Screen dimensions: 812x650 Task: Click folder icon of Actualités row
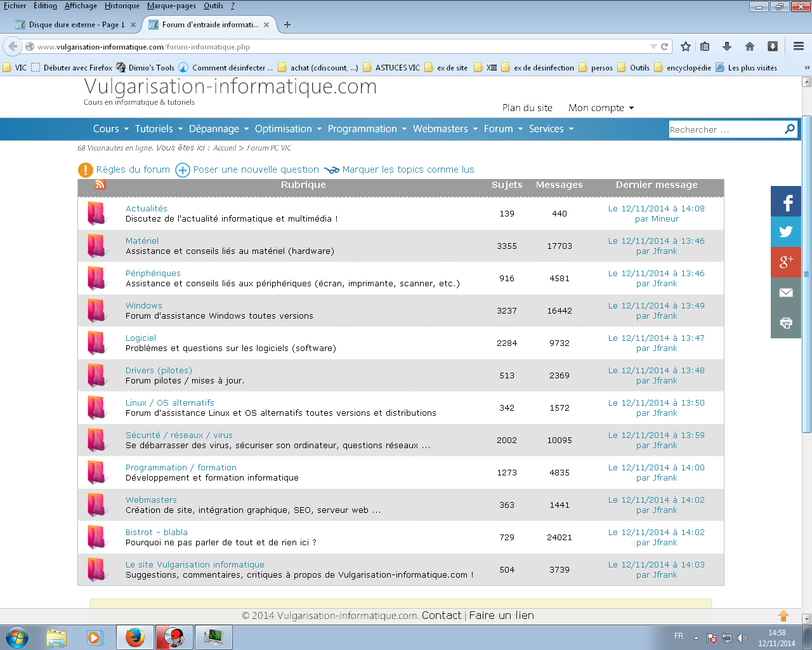(96, 214)
